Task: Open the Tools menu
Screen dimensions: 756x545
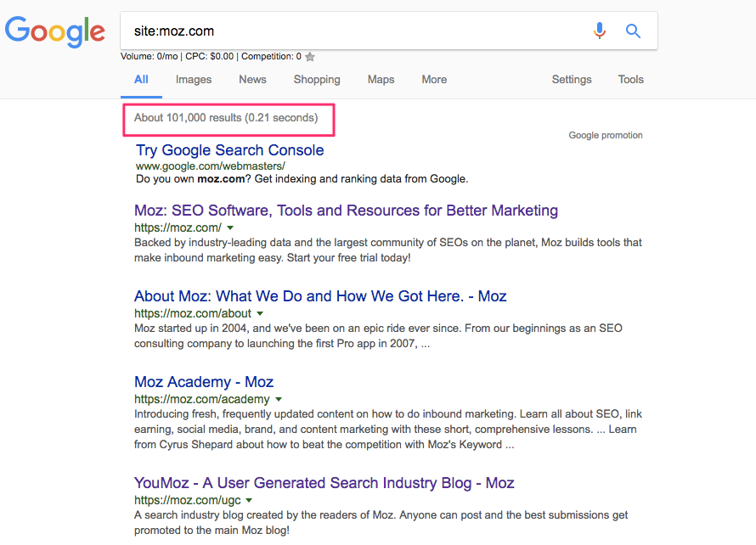Action: point(630,79)
